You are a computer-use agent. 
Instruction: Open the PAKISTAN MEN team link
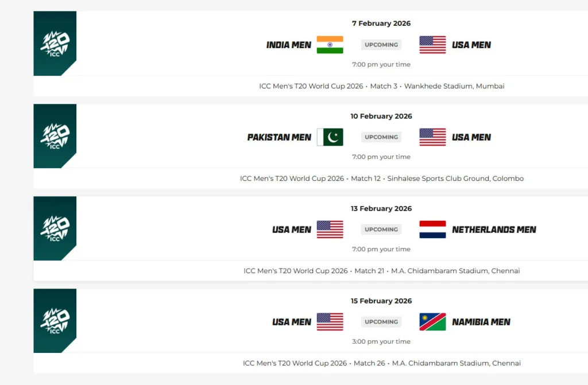pyautogui.click(x=279, y=137)
